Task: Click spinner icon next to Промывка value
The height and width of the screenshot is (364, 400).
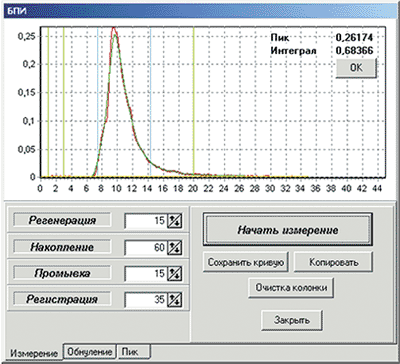Action: tap(174, 274)
